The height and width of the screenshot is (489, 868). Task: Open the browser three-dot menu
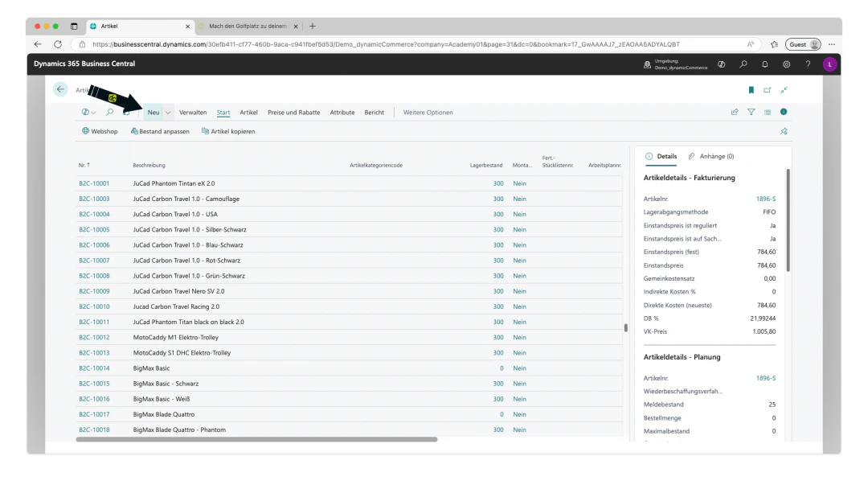[x=832, y=44]
